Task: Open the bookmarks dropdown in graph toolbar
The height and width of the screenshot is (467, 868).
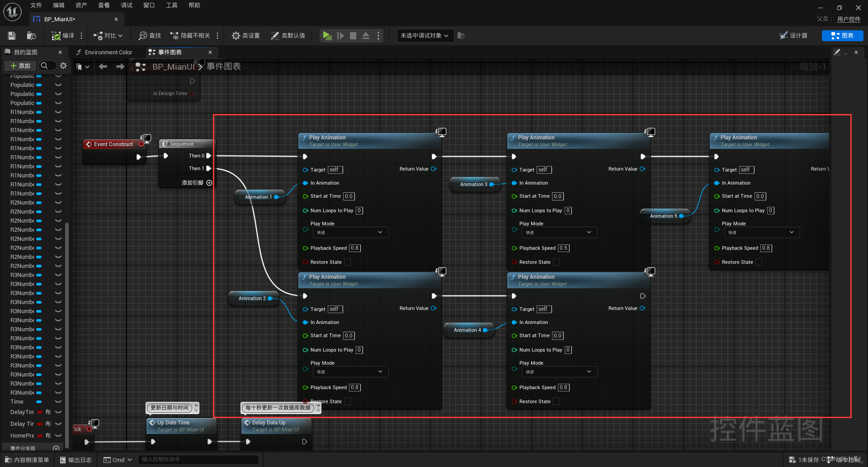Action: coord(83,67)
